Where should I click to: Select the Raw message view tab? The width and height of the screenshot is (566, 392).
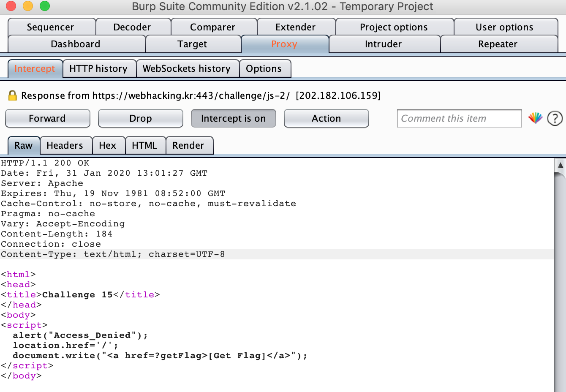coord(24,145)
